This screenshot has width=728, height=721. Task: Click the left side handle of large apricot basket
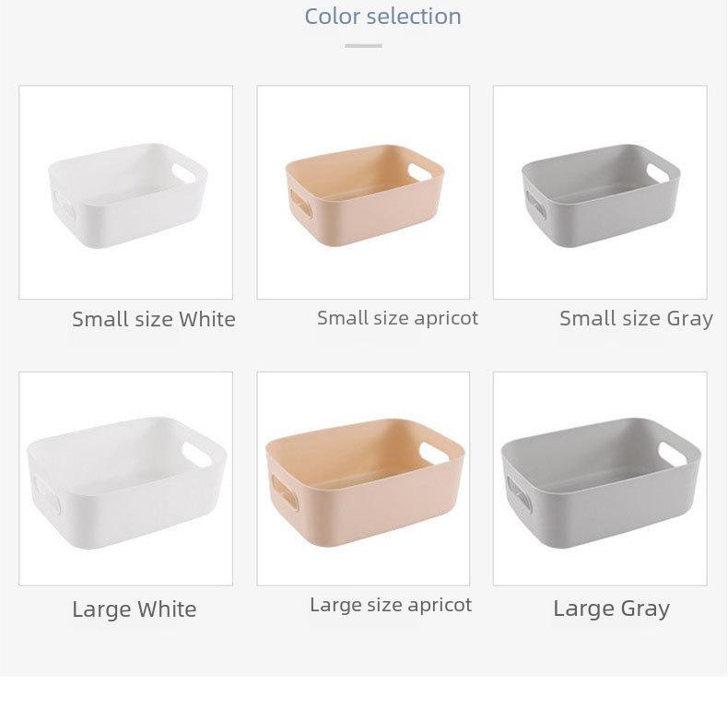(x=285, y=491)
